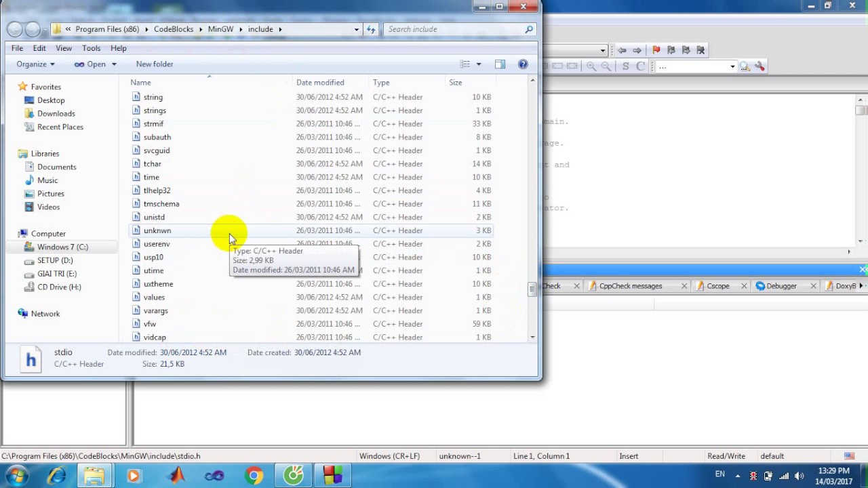868x488 pixels.
Task: Expand the Open button dropdown arrow
Action: click(x=114, y=64)
